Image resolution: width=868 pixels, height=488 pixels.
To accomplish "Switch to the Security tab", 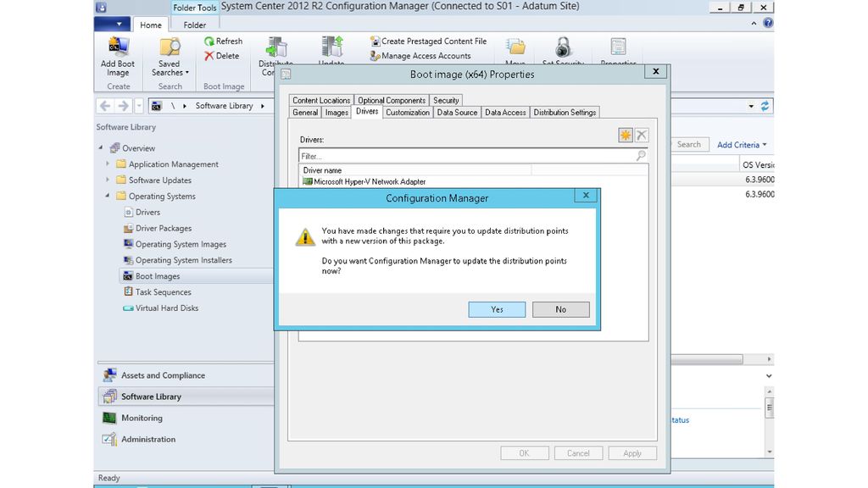I will point(446,100).
